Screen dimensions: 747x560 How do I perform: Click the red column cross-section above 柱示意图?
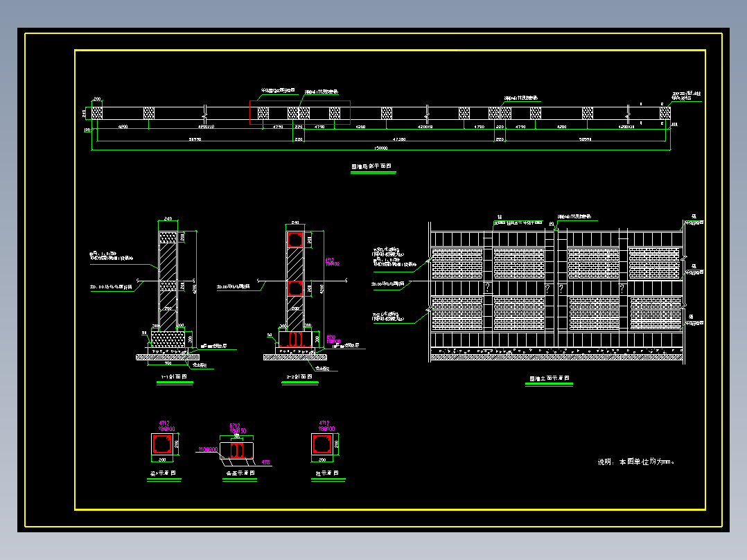pyautogui.click(x=322, y=444)
